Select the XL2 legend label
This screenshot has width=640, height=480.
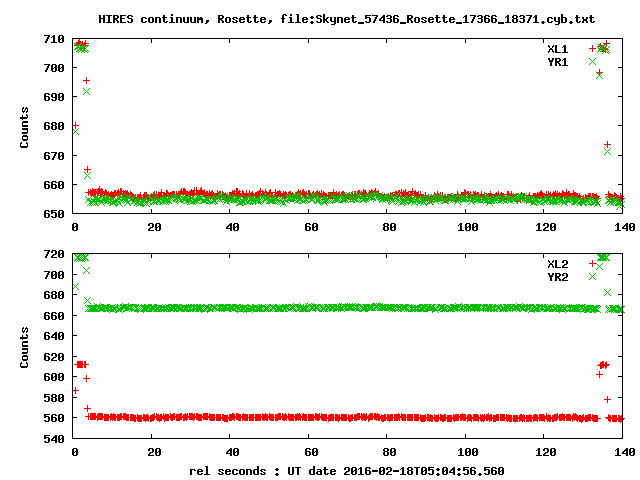(x=558, y=264)
